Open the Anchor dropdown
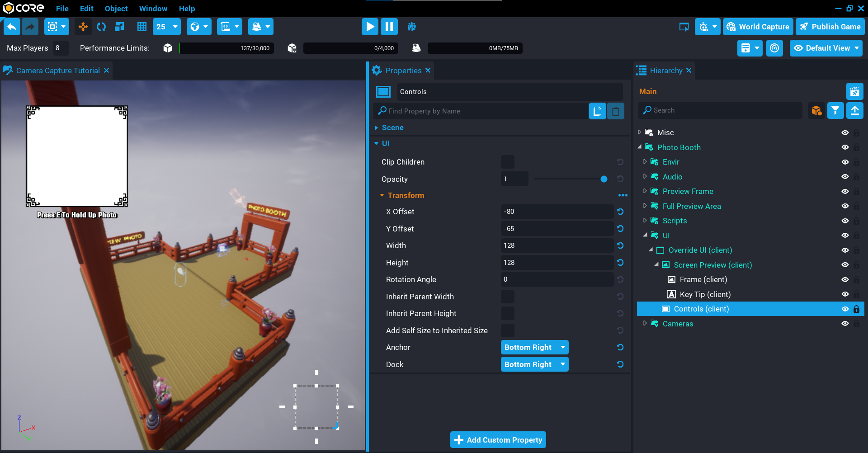This screenshot has height=453, width=868. [x=534, y=347]
